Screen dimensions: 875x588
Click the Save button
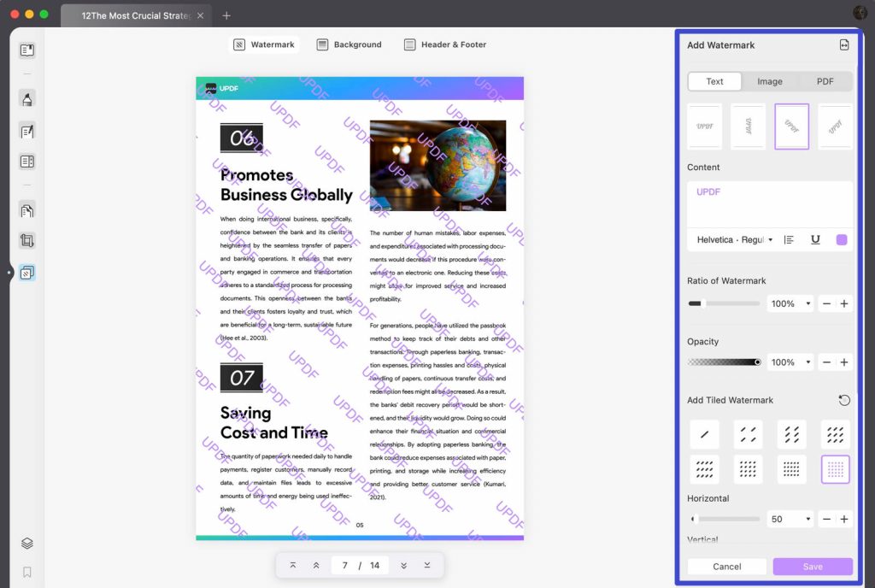point(813,567)
